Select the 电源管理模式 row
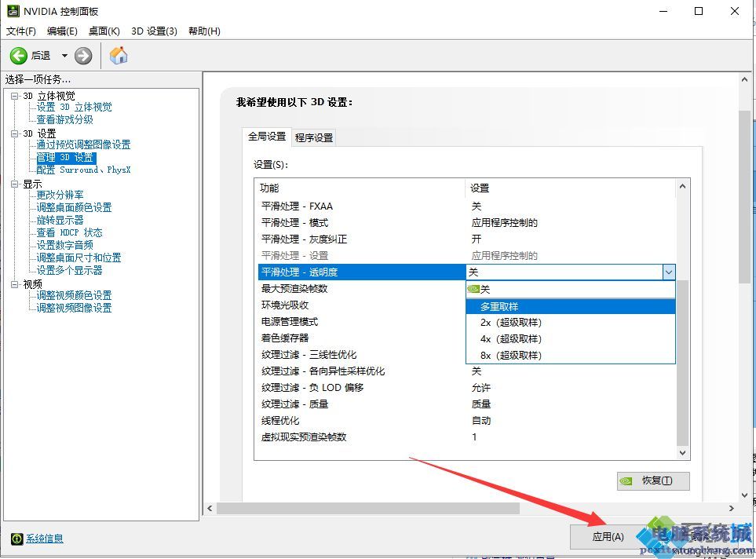The height and width of the screenshot is (559, 756). click(362, 322)
